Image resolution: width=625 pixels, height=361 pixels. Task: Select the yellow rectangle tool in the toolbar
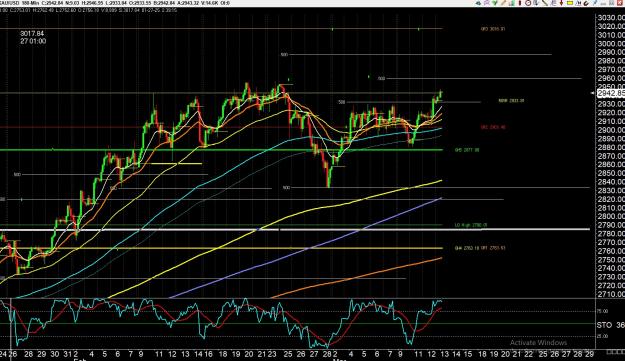[570, 3]
